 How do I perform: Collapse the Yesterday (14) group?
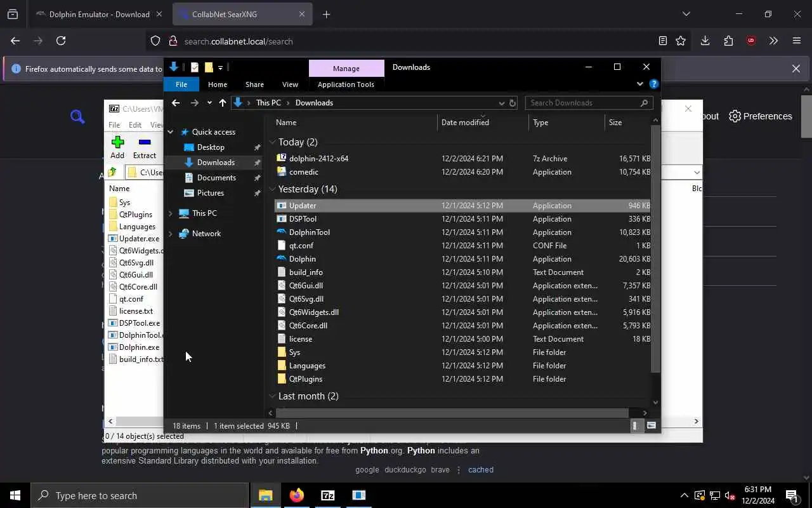tap(272, 189)
